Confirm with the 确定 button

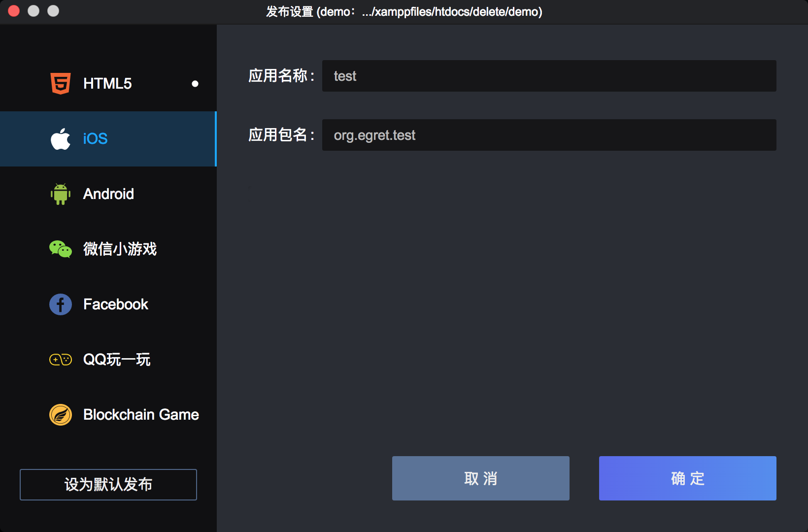click(688, 478)
